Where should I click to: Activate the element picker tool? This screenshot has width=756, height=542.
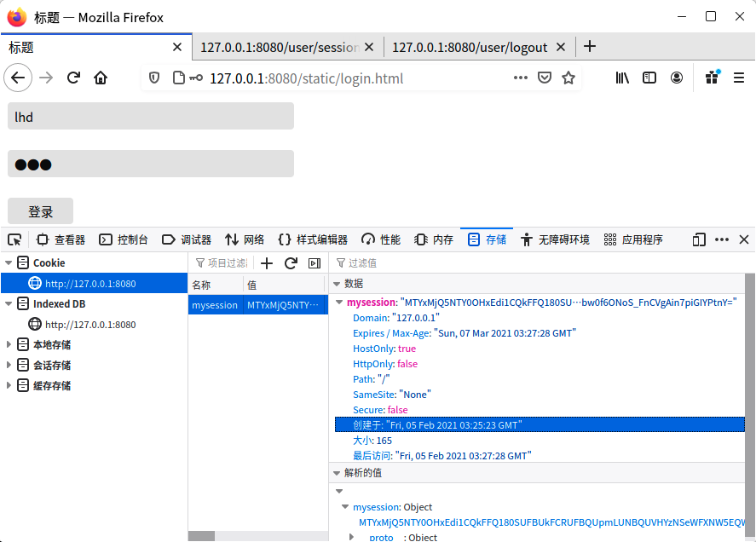pyautogui.click(x=14, y=239)
